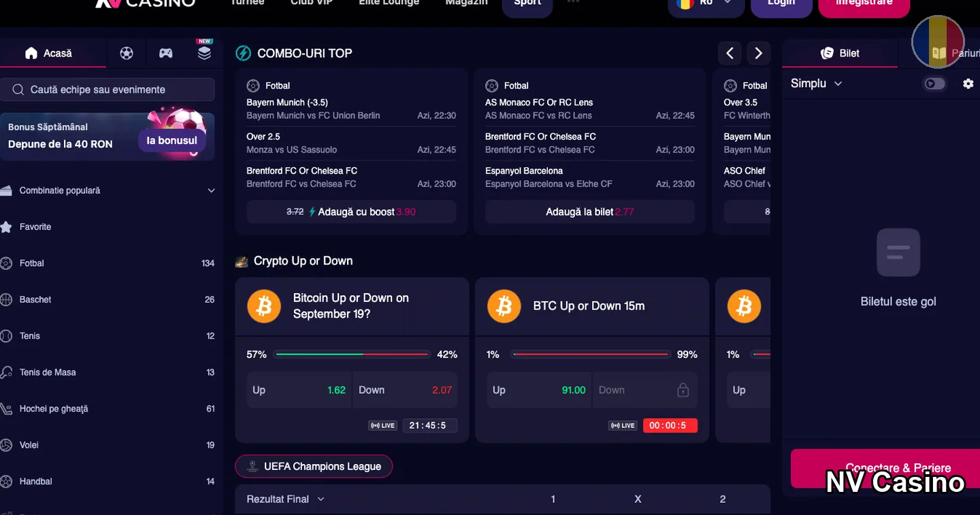Click the Tenis ball icon
The image size is (980, 515).
tap(6, 336)
